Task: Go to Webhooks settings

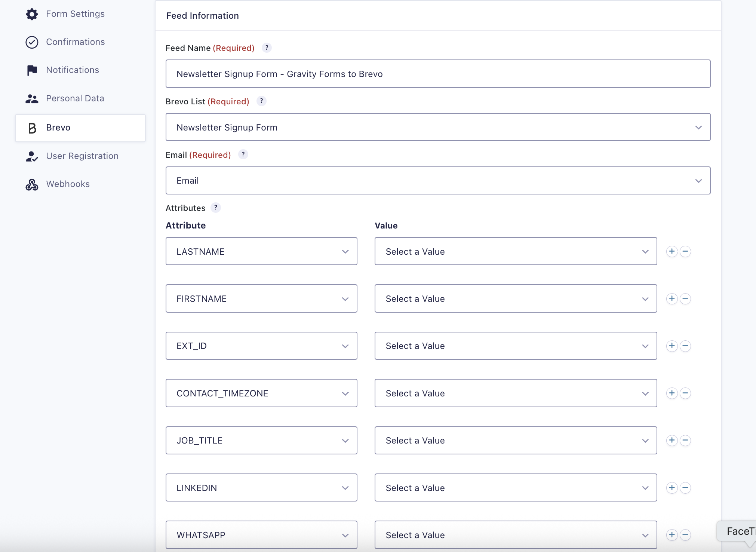Action: [68, 184]
